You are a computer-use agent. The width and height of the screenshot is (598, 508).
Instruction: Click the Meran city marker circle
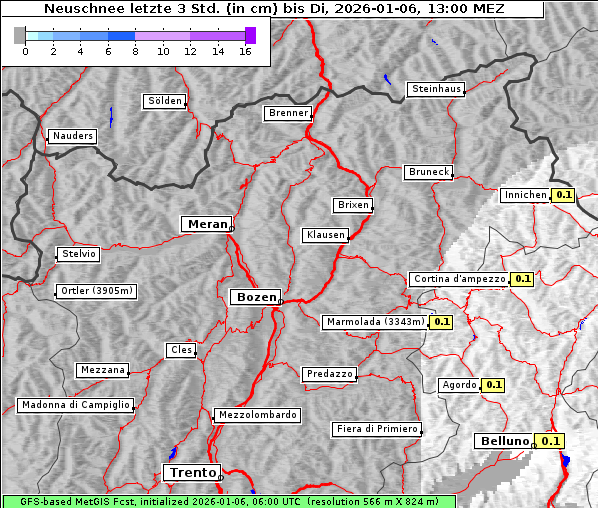pos(231,228)
